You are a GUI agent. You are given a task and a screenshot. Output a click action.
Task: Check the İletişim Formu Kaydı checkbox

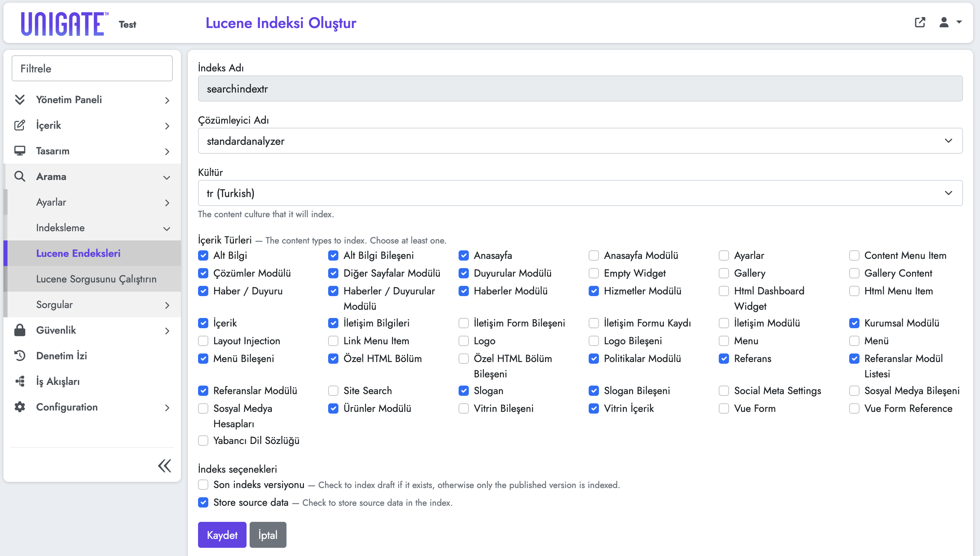click(x=594, y=323)
